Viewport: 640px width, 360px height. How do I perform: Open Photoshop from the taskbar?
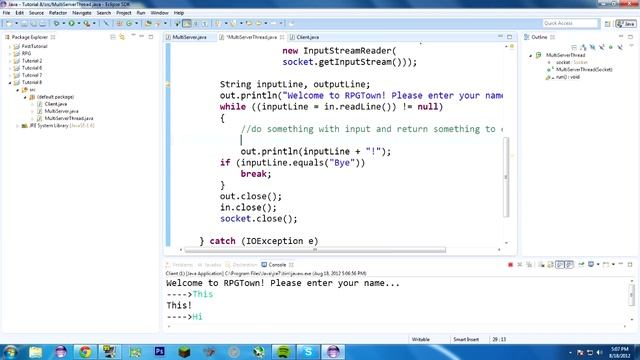[x=160, y=352]
